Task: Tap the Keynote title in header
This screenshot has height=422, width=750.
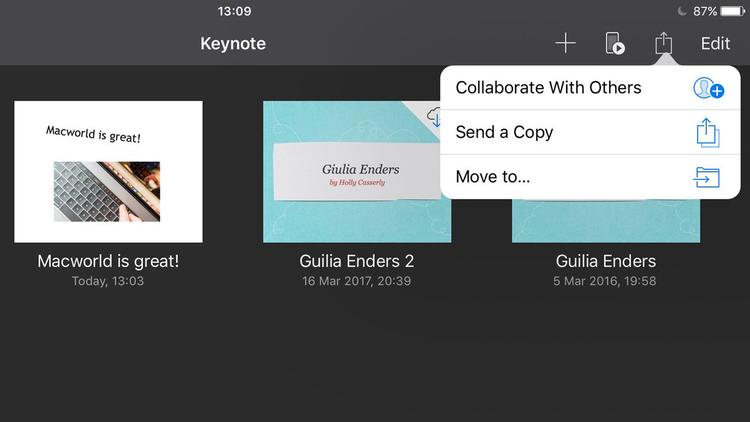Action: 233,43
